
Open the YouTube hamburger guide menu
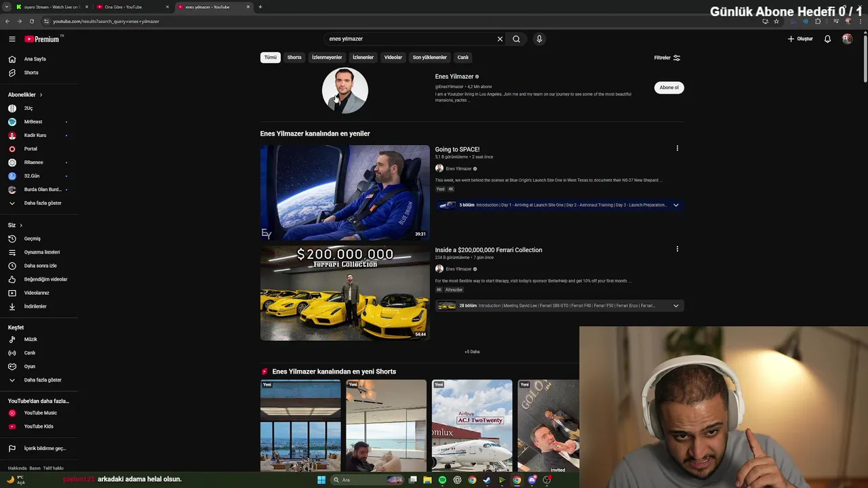12,39
